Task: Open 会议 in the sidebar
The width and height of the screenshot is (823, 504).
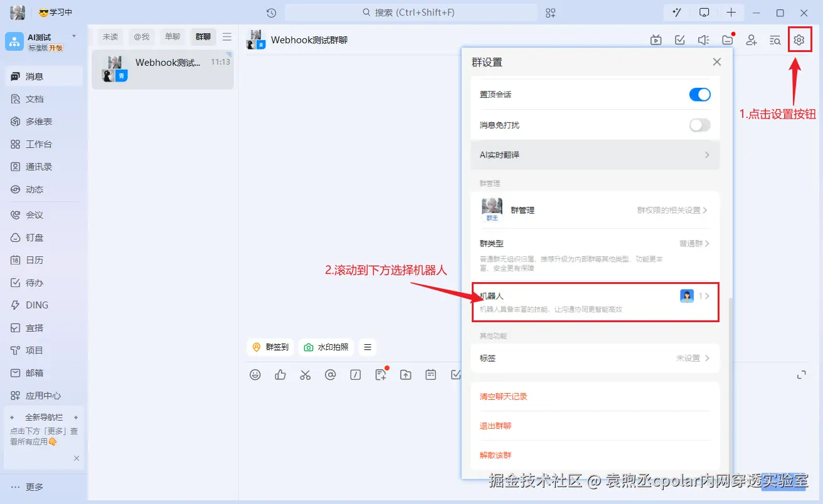Action: (x=43, y=215)
